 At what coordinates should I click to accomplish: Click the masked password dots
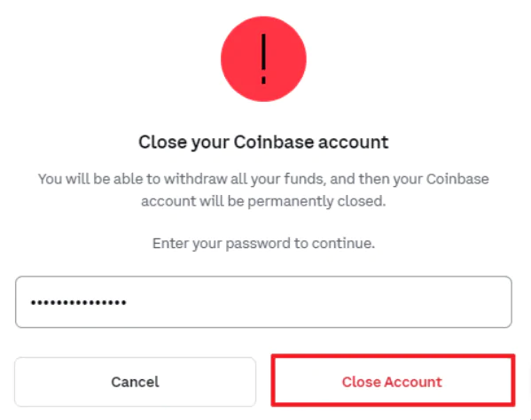pyautogui.click(x=79, y=302)
